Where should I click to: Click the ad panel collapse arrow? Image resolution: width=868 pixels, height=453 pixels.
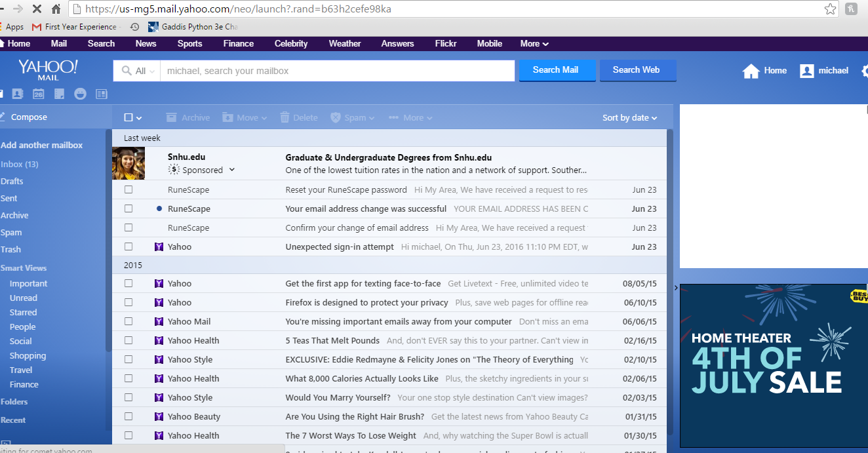(x=676, y=288)
